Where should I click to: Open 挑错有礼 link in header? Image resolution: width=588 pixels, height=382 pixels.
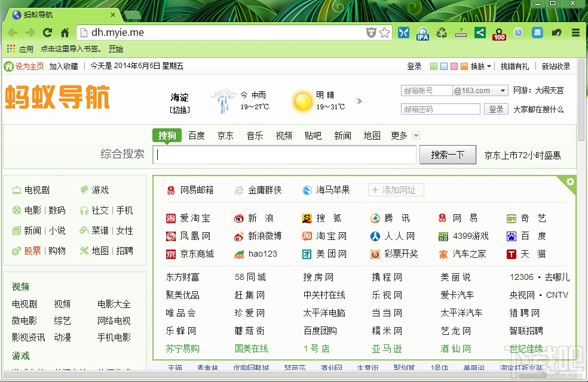point(514,66)
